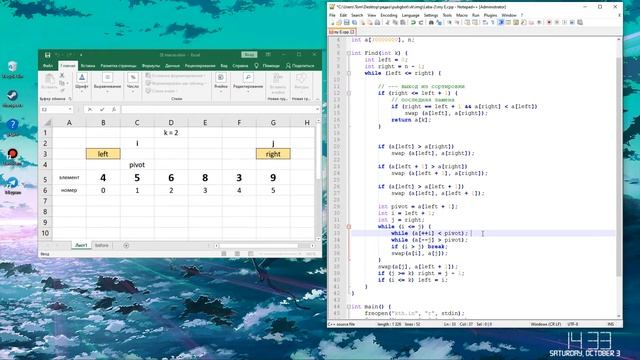Select the yellow 'right' cell in Excel
Image resolution: width=640 pixels, height=360 pixels.
[273, 154]
